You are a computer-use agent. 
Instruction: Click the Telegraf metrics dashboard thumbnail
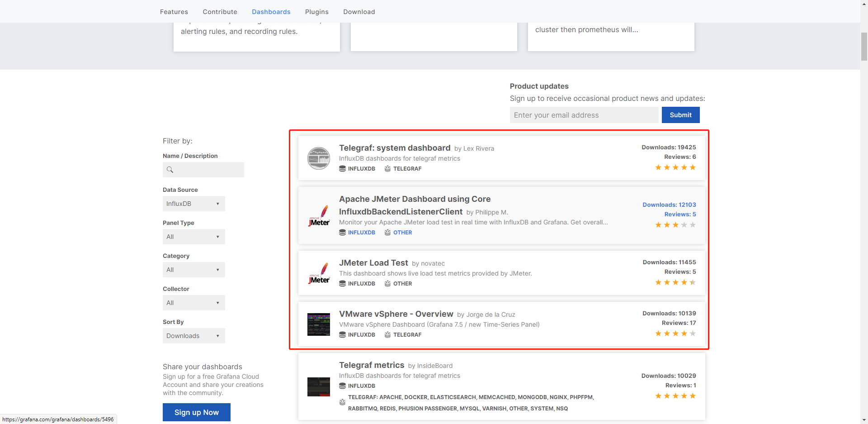319,387
